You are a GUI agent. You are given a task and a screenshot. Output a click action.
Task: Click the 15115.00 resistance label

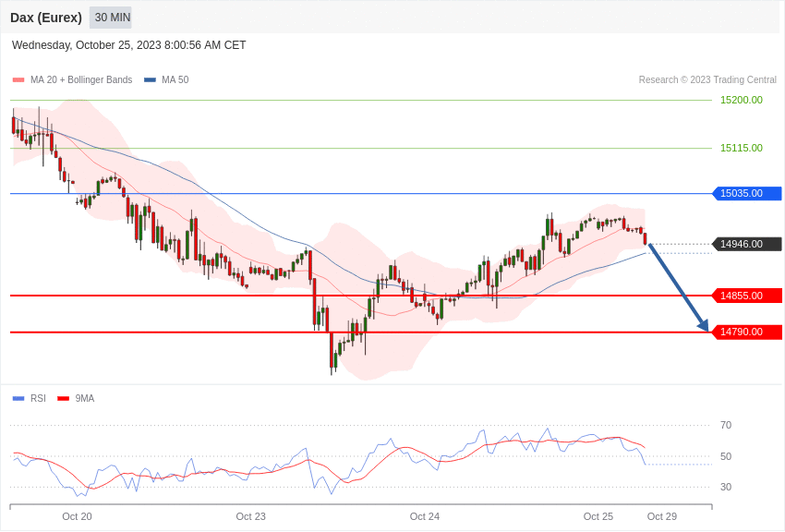point(742,148)
